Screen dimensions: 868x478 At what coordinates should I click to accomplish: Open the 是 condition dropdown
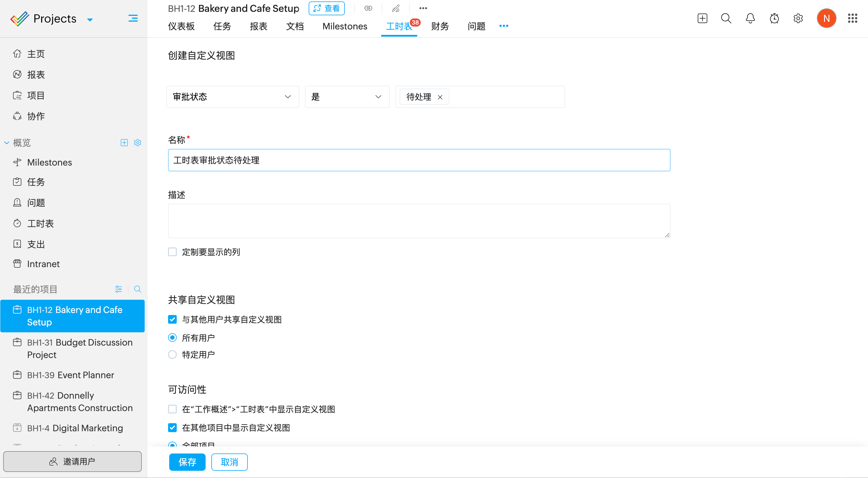[347, 97]
